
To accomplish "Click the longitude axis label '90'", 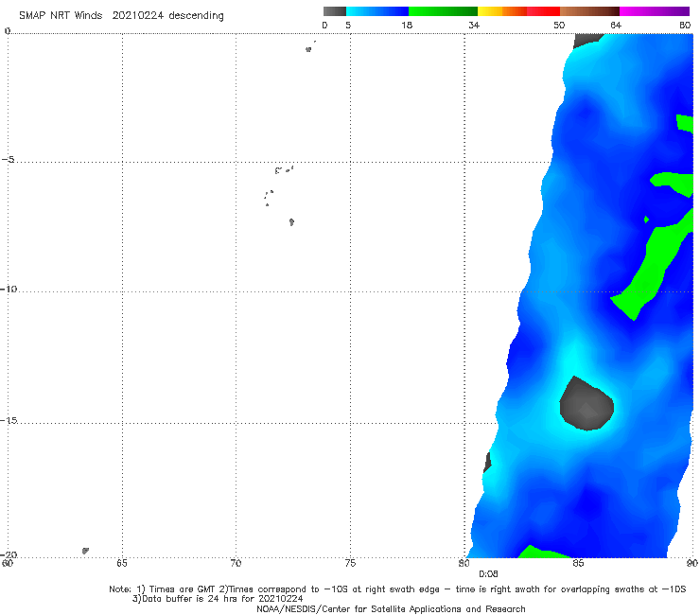I will click(692, 563).
